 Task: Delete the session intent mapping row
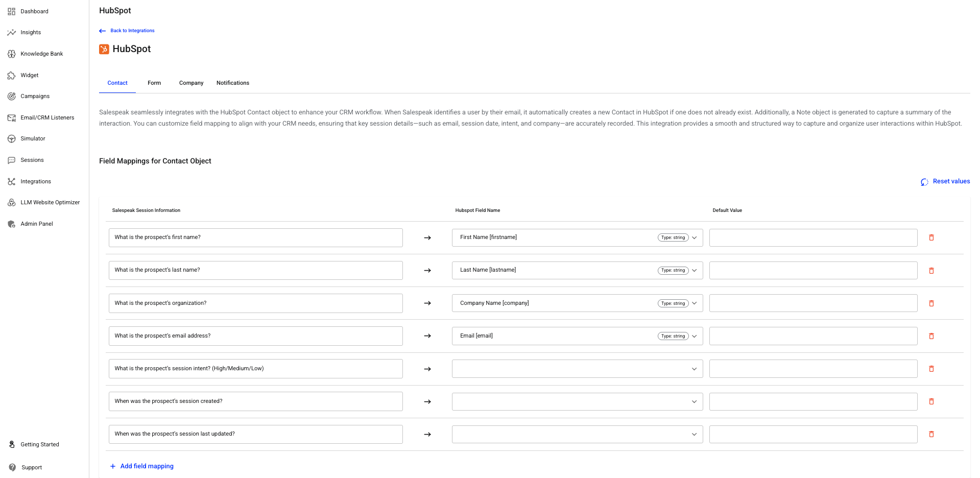tap(931, 369)
